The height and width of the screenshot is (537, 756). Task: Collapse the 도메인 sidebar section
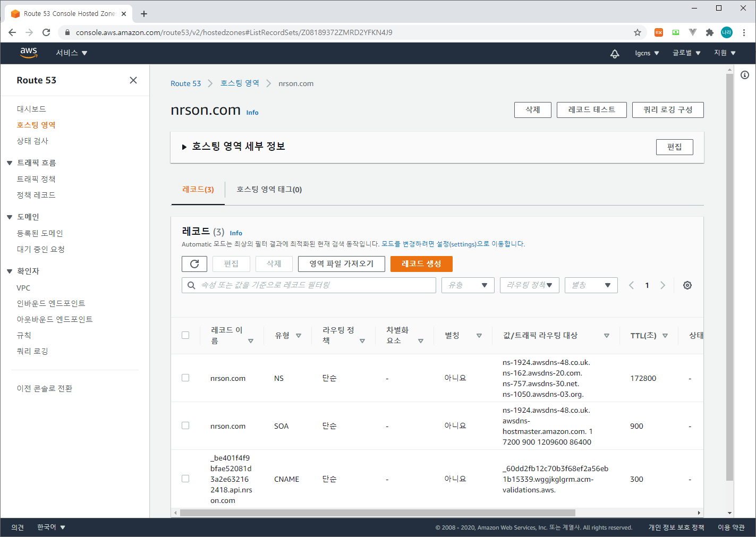(10, 217)
